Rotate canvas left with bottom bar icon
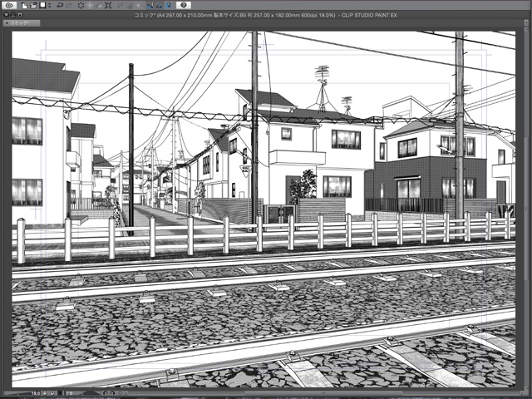Screen dimensions: 532x399 (x=106, y=393)
